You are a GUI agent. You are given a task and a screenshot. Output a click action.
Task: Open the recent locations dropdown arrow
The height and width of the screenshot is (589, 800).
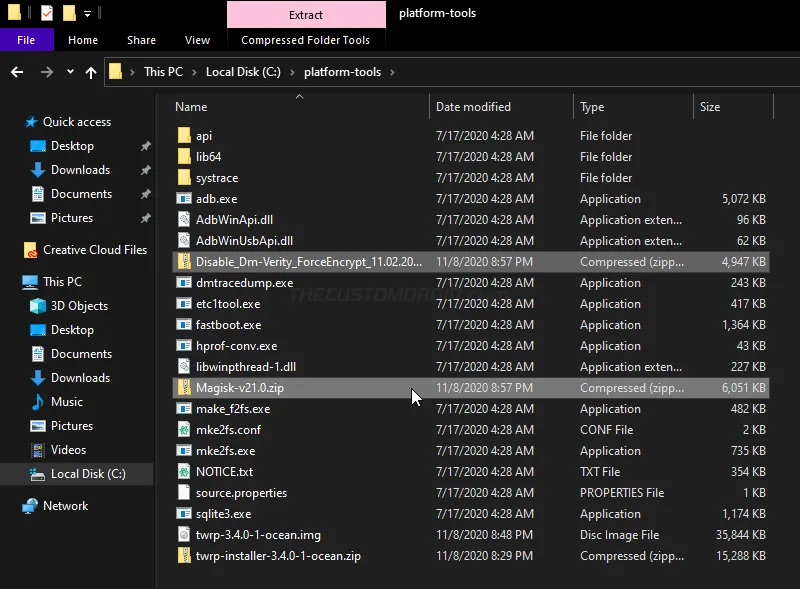[x=68, y=71]
